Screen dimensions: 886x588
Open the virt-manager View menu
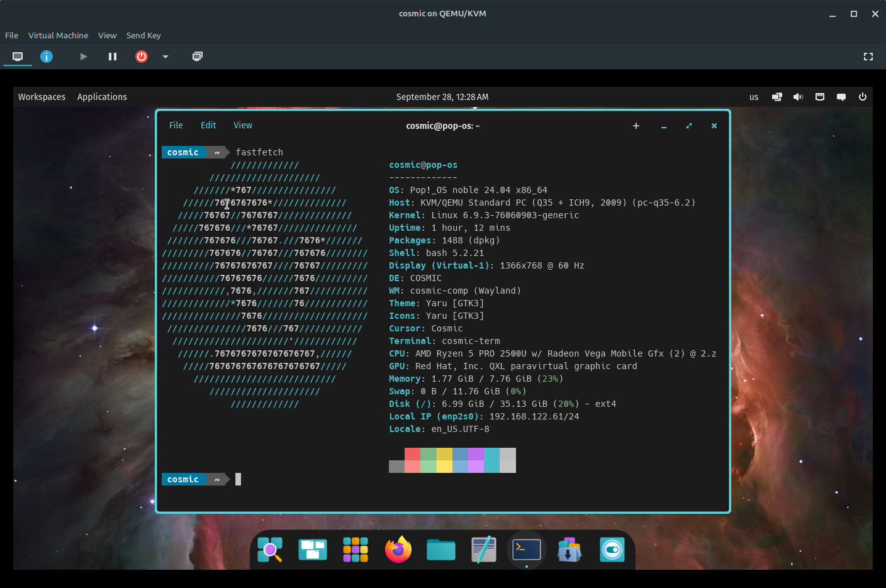[107, 35]
